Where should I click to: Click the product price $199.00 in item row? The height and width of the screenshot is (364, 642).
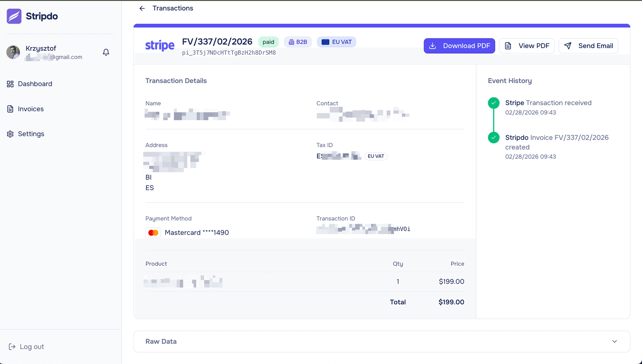(x=451, y=282)
